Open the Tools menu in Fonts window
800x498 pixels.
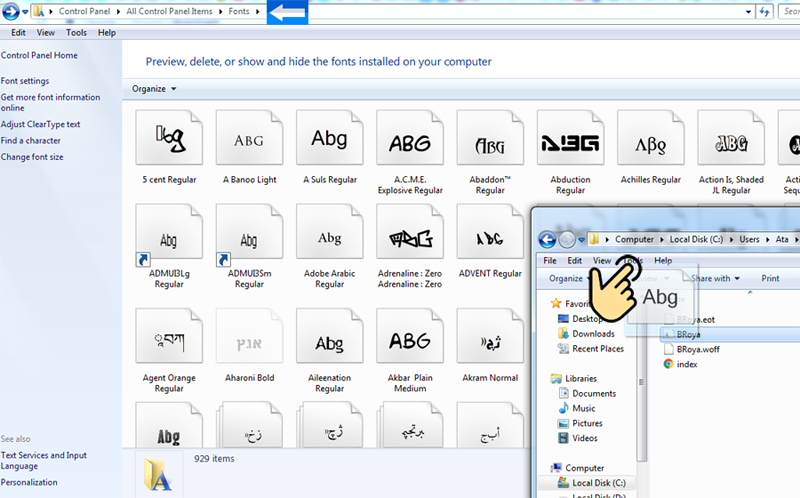pos(76,33)
